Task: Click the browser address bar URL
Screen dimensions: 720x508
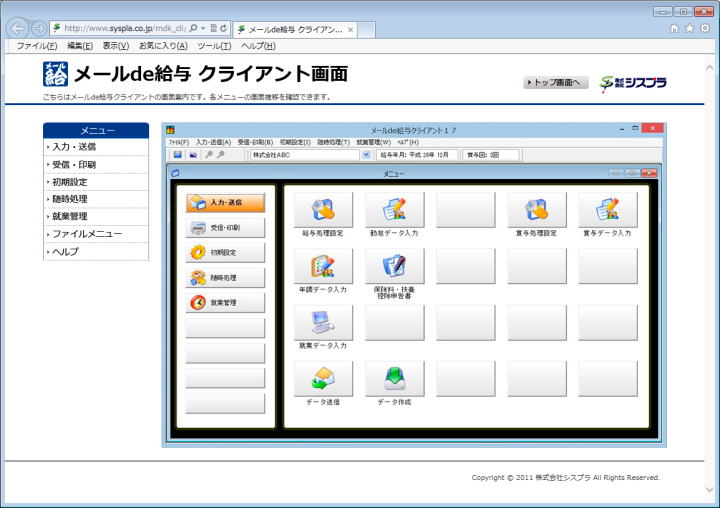Action: [x=125, y=28]
